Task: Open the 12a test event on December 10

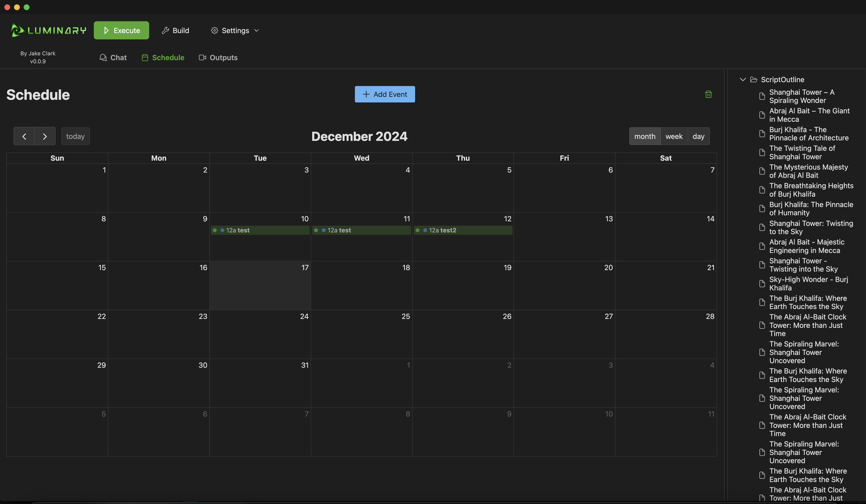Action: [260, 230]
